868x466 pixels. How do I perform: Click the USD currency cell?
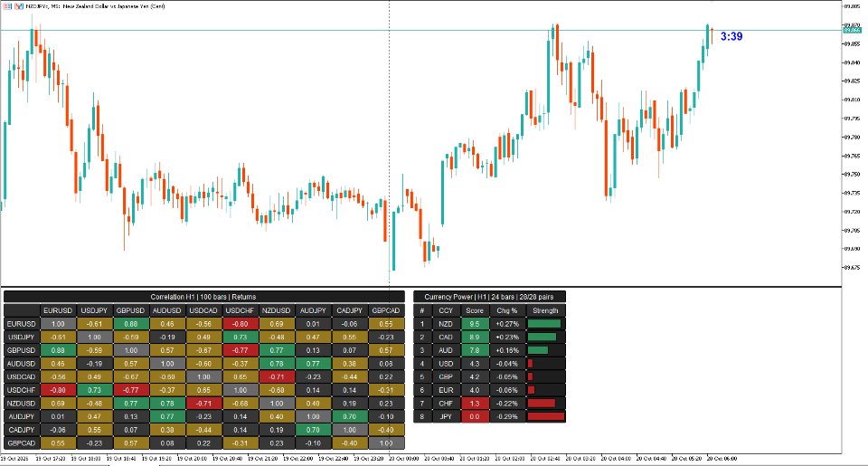pyautogui.click(x=446, y=364)
